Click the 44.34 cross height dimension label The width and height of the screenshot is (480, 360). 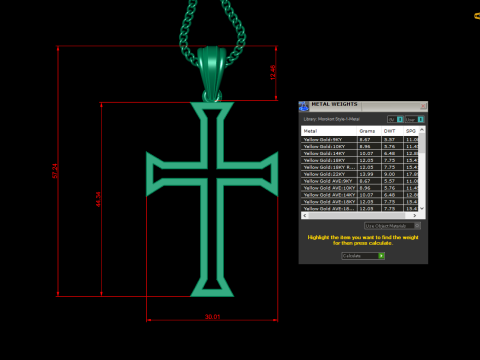coord(98,199)
